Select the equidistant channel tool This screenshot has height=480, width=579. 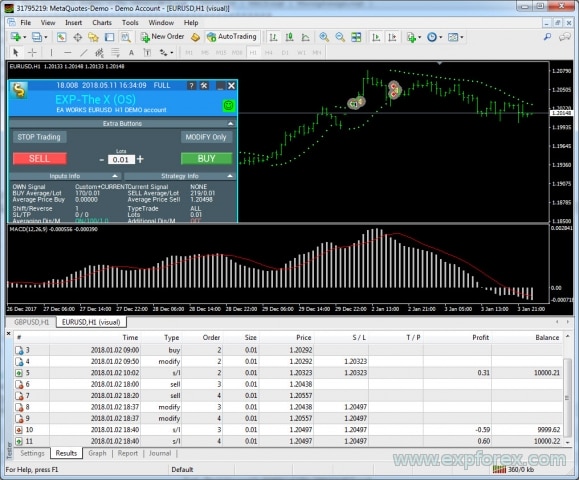(99, 52)
